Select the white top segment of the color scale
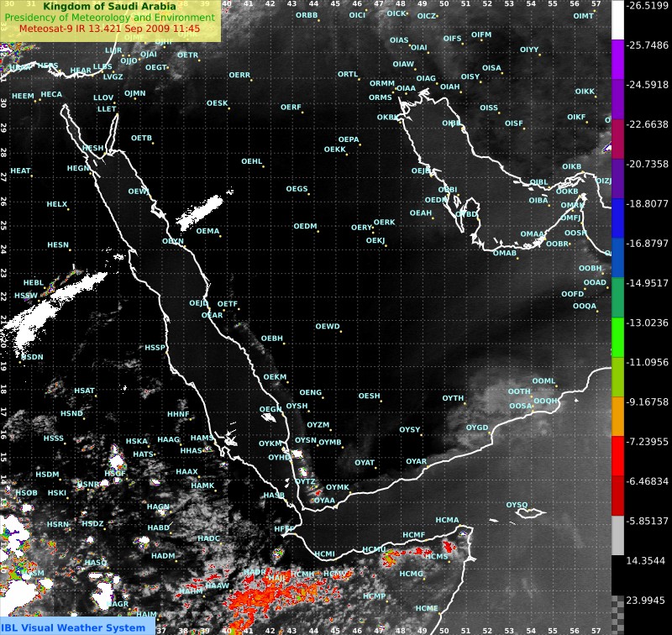This screenshot has height=635, width=672. click(x=617, y=20)
